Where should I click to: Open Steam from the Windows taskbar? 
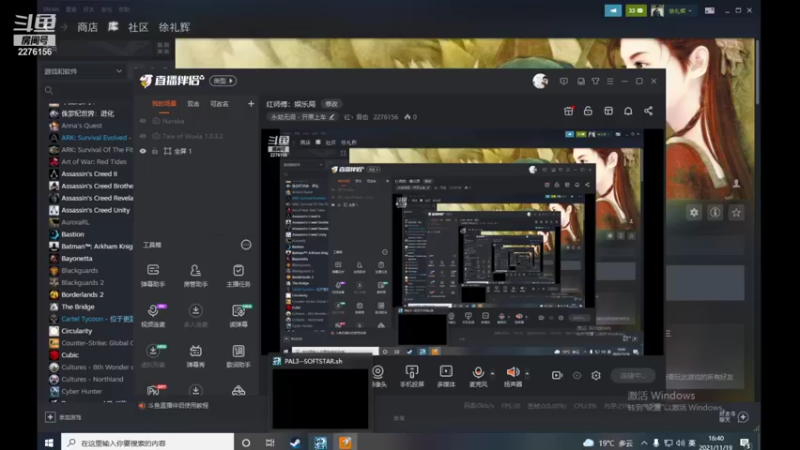point(295,442)
